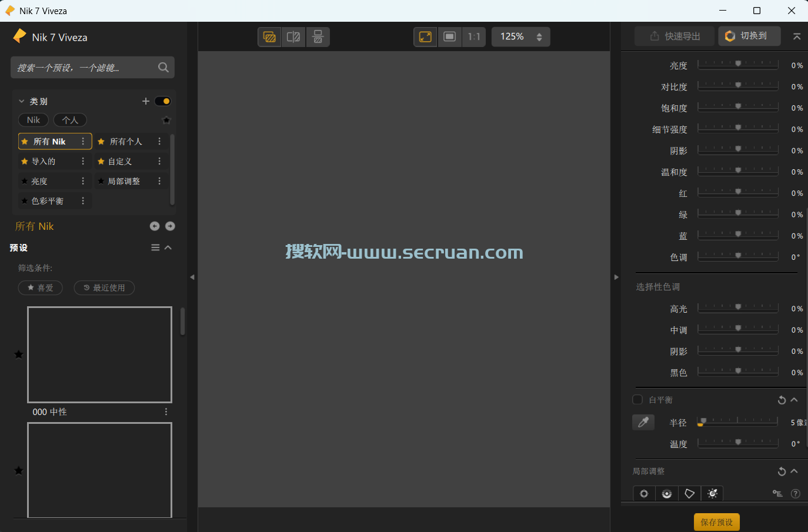Add a control point local adjustment
Image resolution: width=808 pixels, height=532 pixels.
click(x=644, y=494)
